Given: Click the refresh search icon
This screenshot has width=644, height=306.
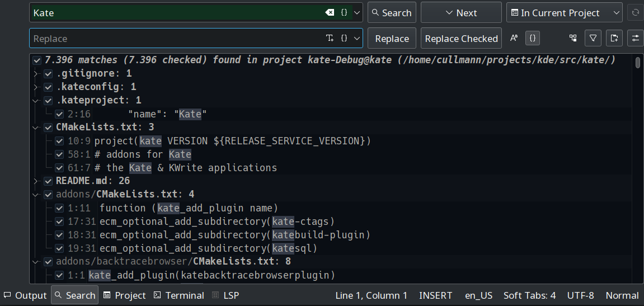Looking at the screenshot, I should pos(635,12).
